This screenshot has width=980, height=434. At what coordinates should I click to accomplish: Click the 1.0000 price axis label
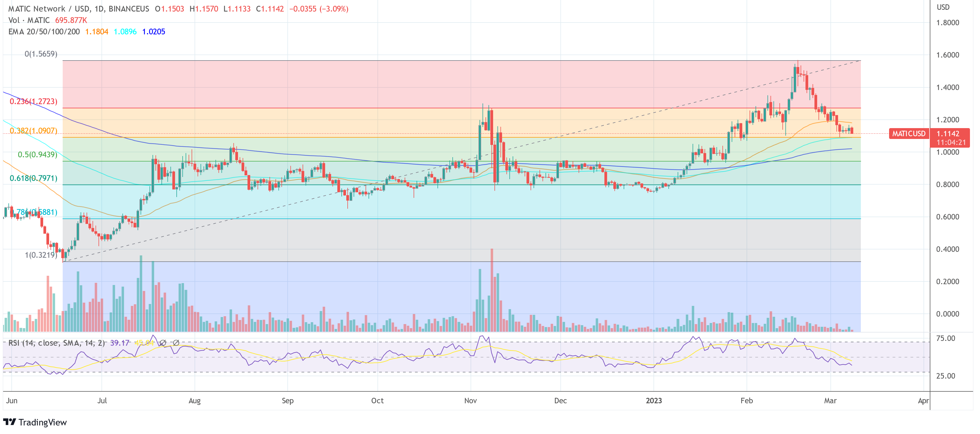(948, 152)
